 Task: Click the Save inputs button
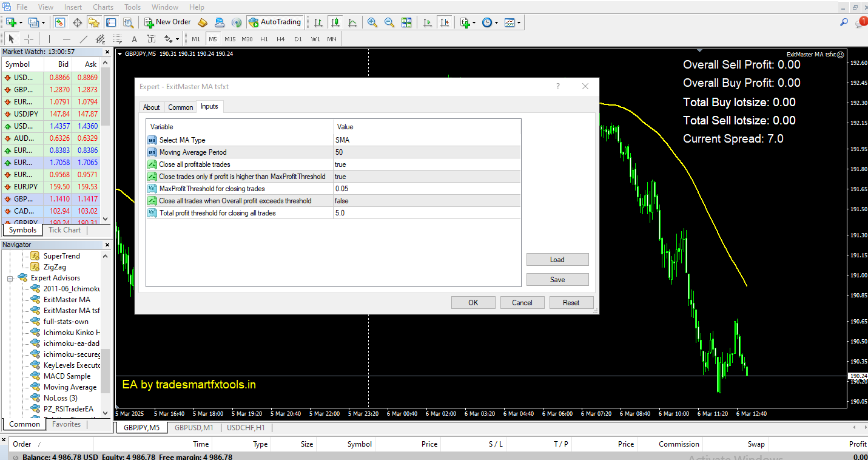(557, 280)
